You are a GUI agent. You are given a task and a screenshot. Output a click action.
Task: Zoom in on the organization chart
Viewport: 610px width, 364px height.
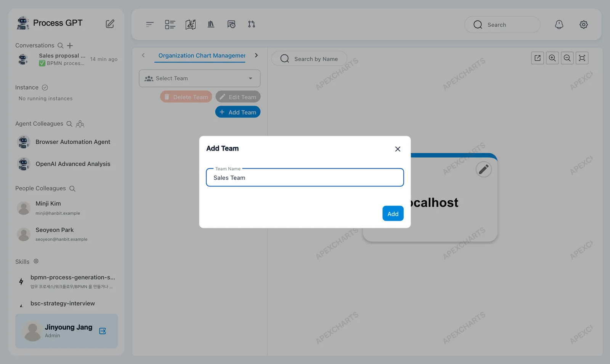point(552,58)
